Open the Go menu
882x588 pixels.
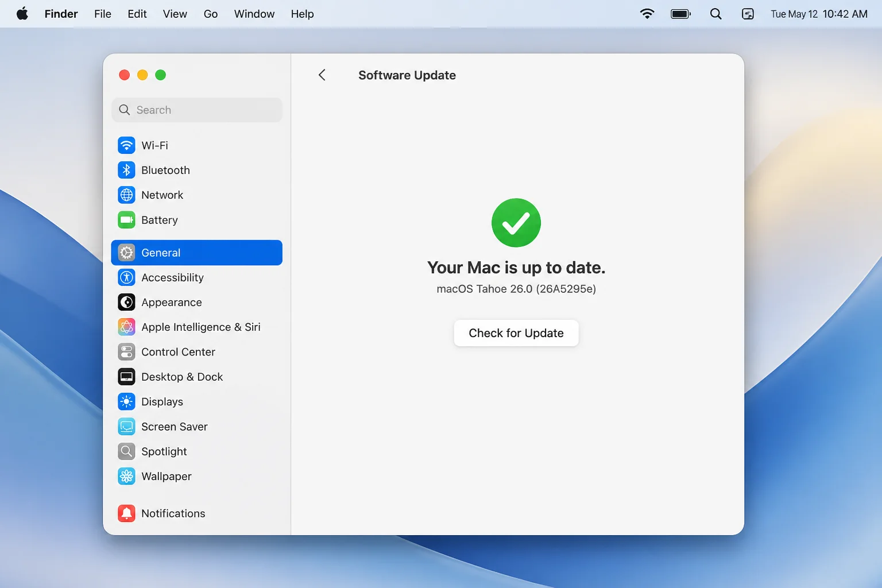point(211,14)
